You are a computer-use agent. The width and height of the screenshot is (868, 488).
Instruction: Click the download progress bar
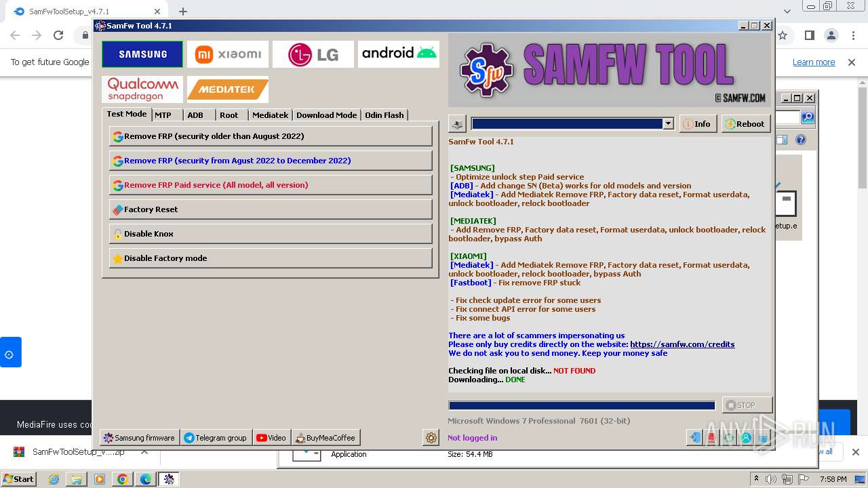[582, 405]
